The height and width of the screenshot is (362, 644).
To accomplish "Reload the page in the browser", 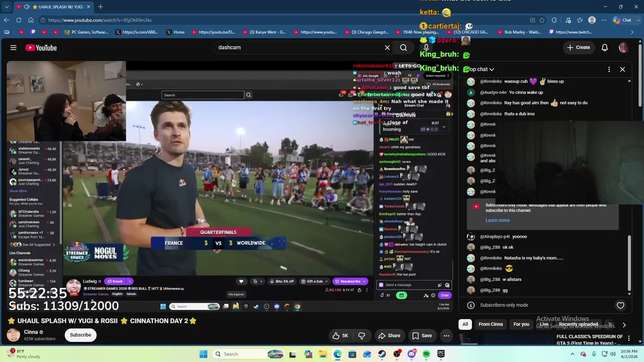I will point(19,20).
